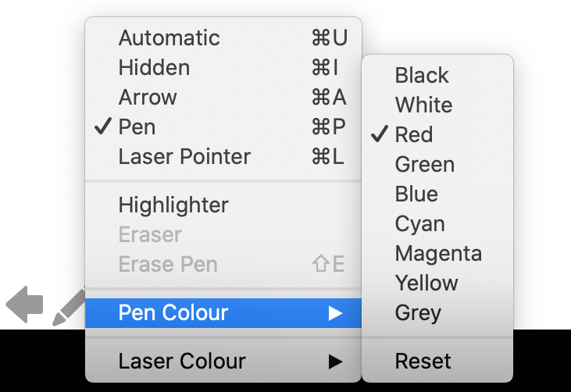571x392 pixels.
Task: Choose Yellow pen colour
Action: pos(437,283)
